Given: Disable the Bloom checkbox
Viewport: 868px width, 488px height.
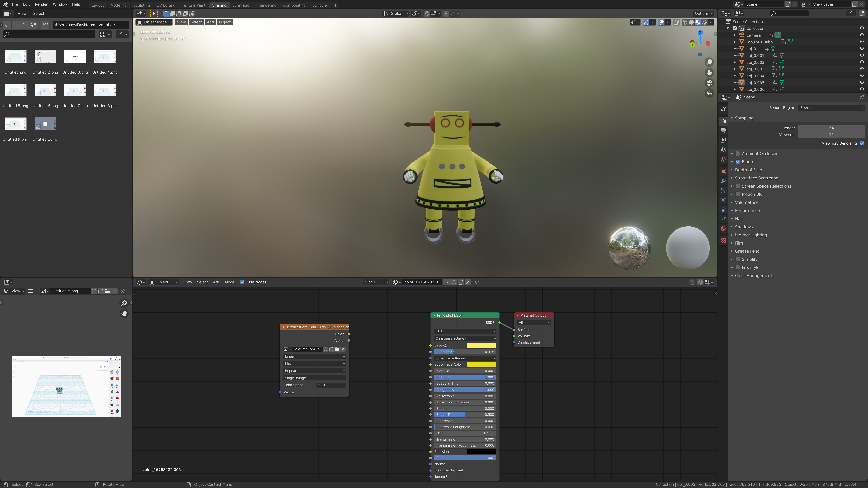Looking at the screenshot, I should (x=738, y=162).
